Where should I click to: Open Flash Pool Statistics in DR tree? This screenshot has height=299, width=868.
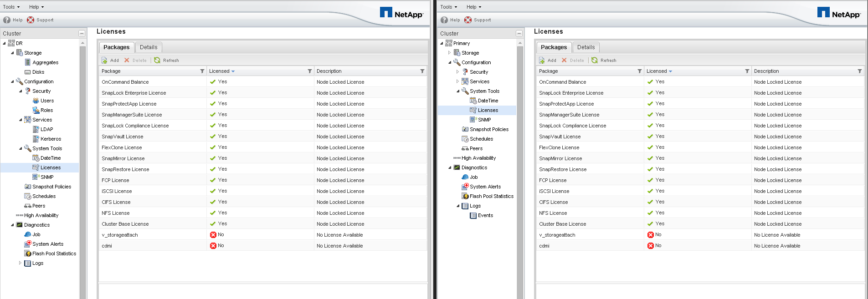[x=54, y=253]
